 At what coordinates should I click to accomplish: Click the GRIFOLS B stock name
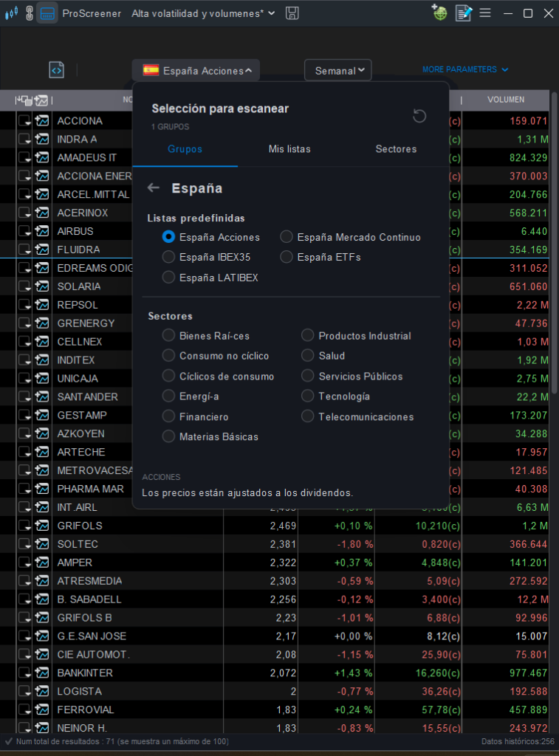(x=84, y=618)
